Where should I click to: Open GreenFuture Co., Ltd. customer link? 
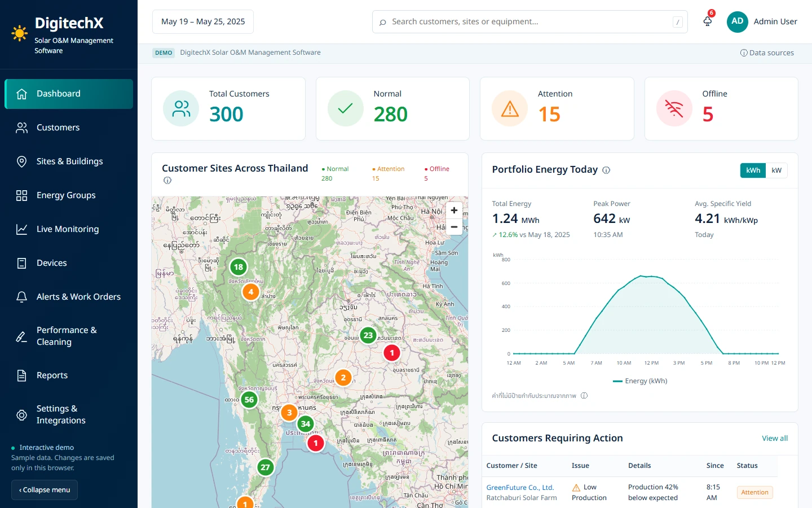click(x=520, y=488)
